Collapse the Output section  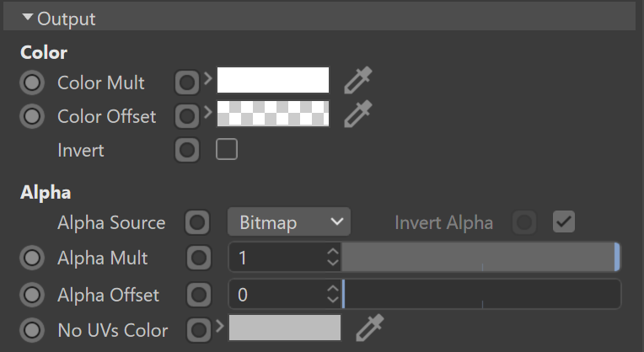[28, 17]
